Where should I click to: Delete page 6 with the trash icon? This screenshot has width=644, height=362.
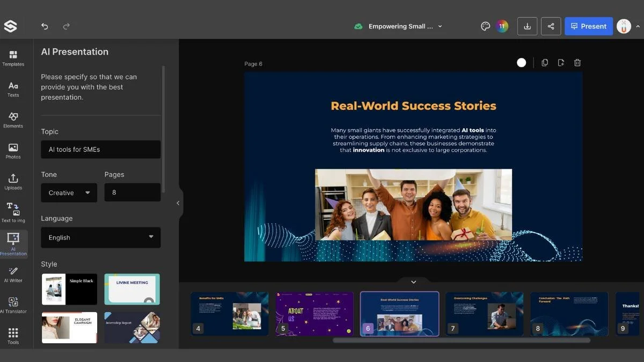pos(577,63)
